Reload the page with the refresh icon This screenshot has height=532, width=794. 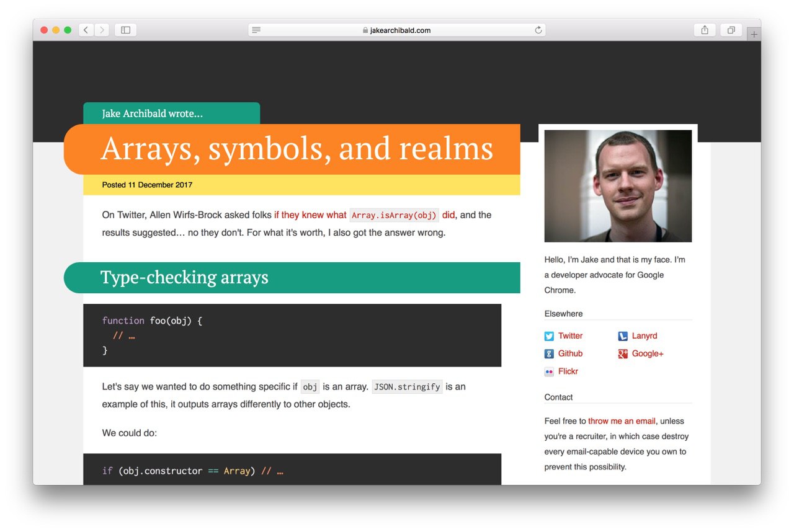click(538, 30)
